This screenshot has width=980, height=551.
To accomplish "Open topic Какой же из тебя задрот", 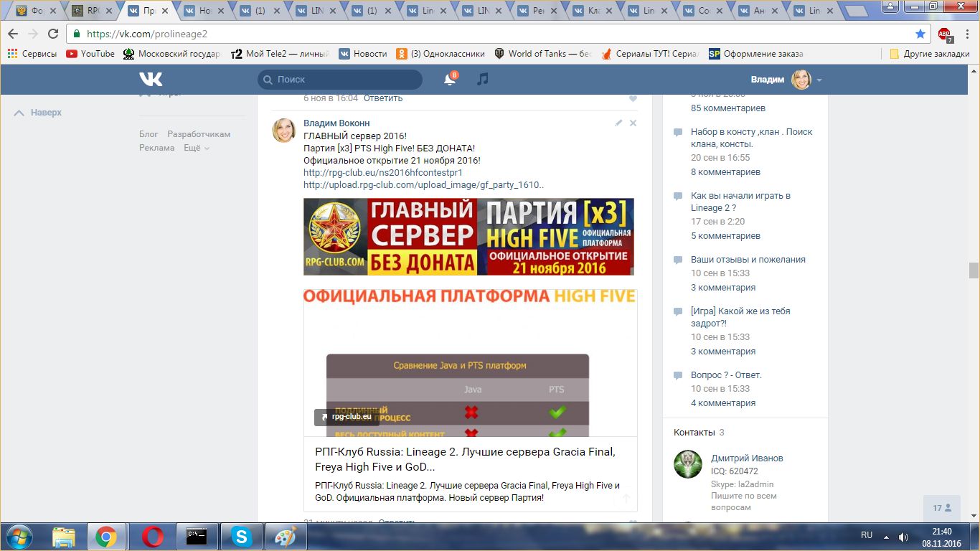I will [740, 317].
